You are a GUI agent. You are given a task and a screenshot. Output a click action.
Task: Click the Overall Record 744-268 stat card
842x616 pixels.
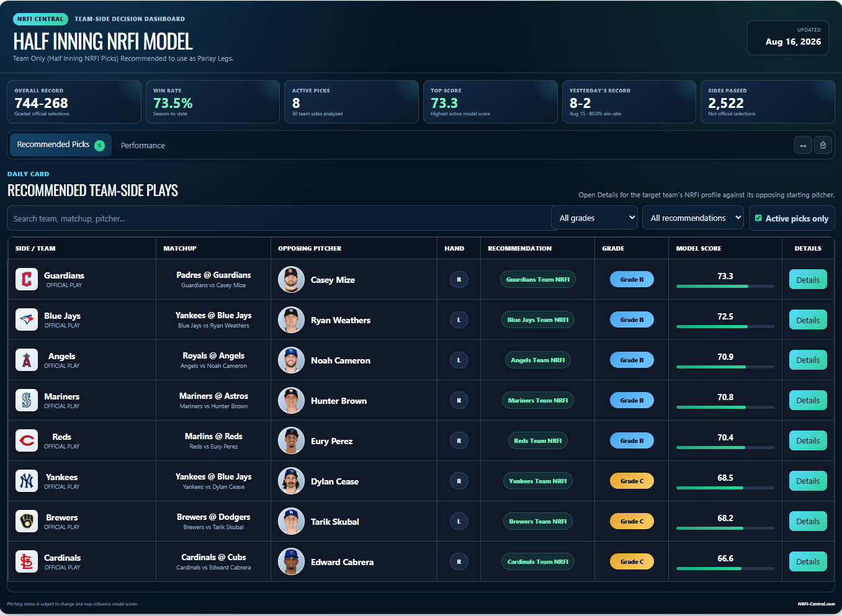click(x=74, y=102)
